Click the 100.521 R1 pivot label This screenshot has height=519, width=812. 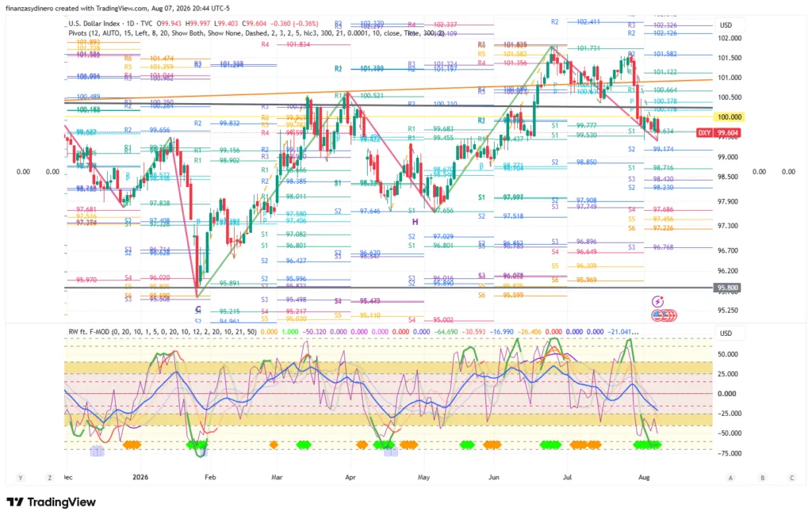tap(372, 96)
